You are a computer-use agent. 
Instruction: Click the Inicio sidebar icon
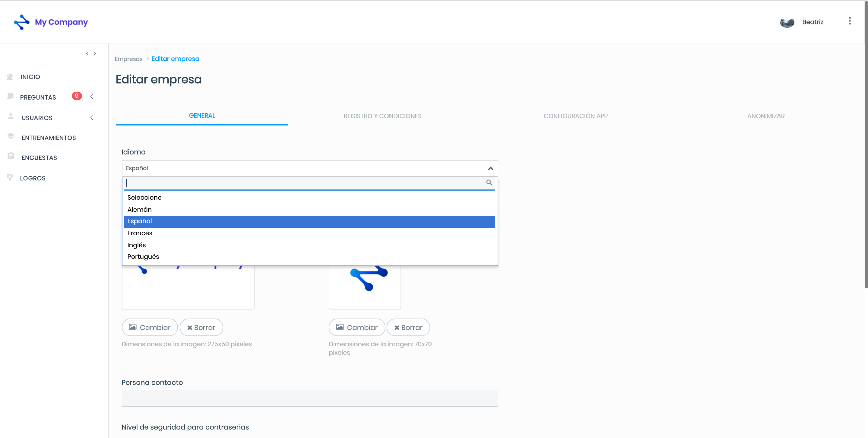coord(10,77)
